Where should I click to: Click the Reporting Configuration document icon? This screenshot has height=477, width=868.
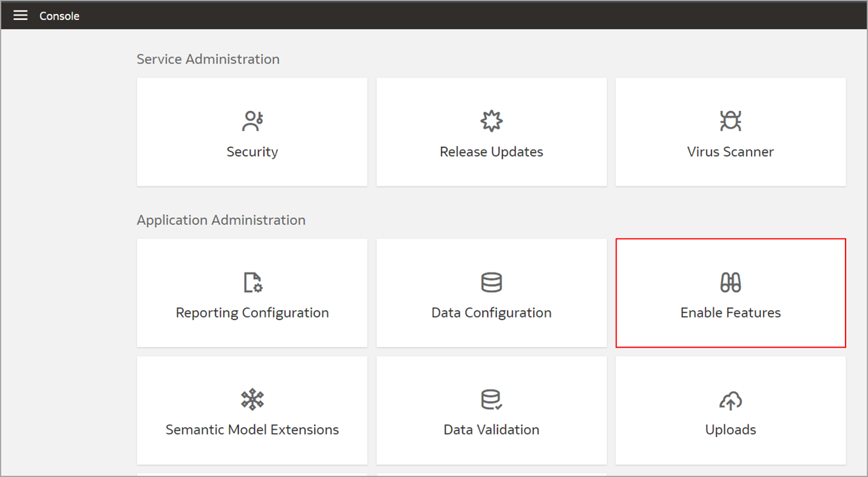(252, 282)
